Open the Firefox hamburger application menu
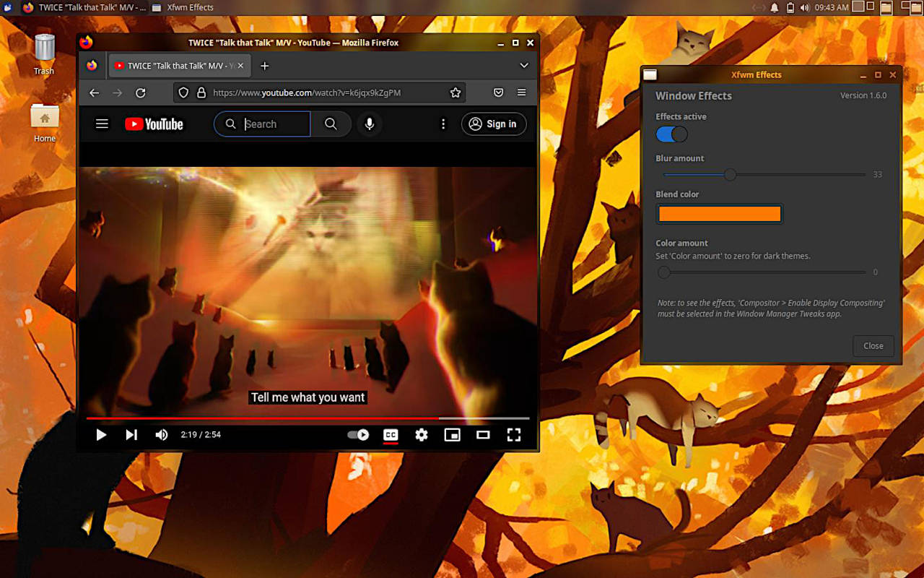 coord(521,92)
